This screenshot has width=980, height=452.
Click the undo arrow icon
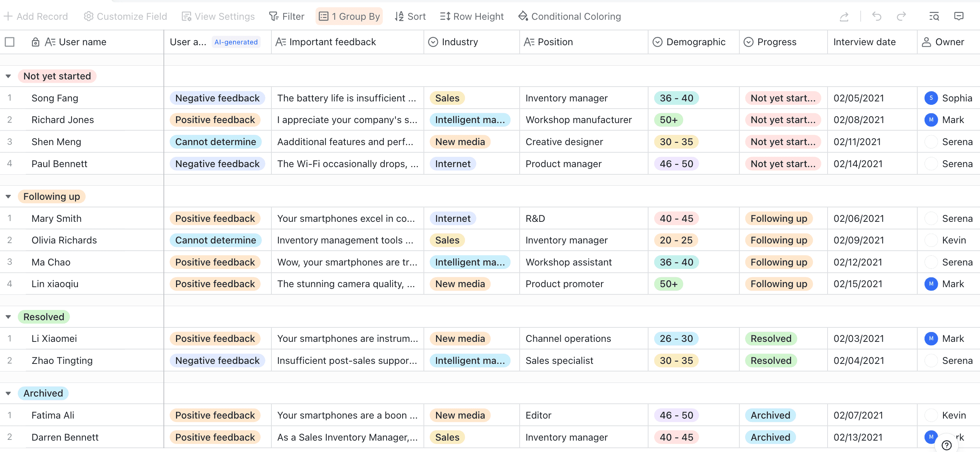[877, 16]
